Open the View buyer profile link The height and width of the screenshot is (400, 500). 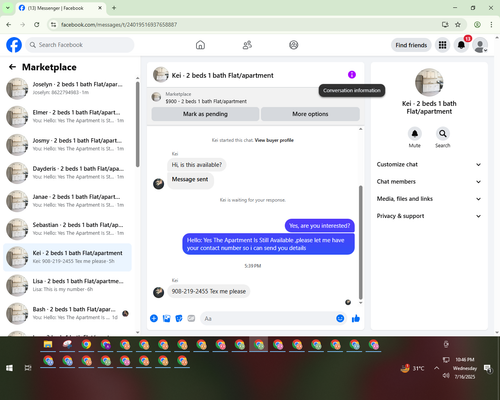tap(274, 140)
